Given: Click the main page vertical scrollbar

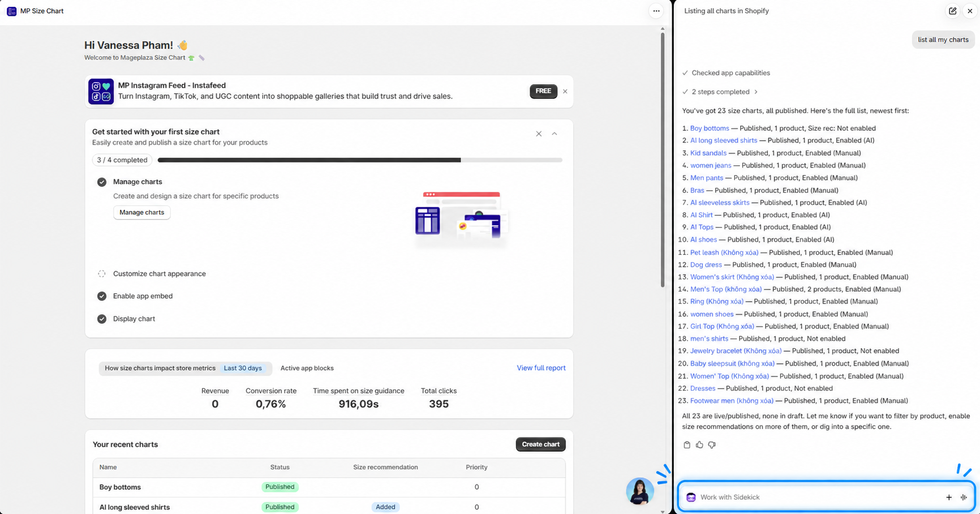Looking at the screenshot, I should [x=663, y=159].
